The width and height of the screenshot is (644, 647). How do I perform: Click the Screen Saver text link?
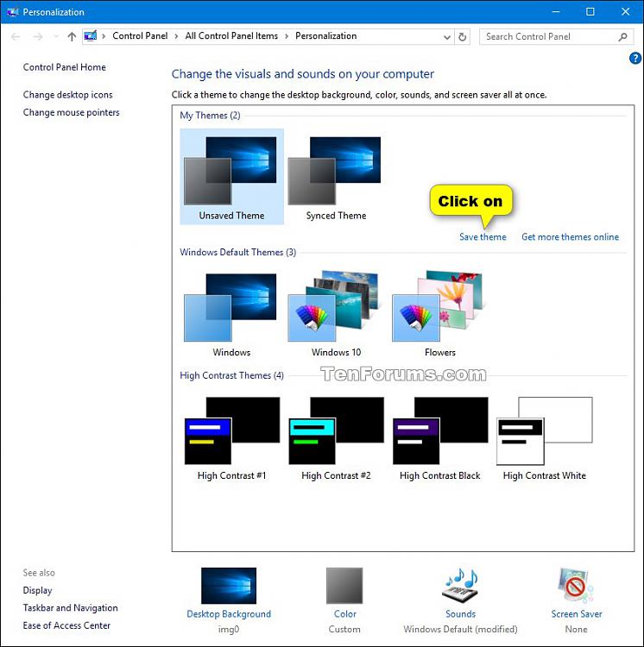(x=577, y=614)
